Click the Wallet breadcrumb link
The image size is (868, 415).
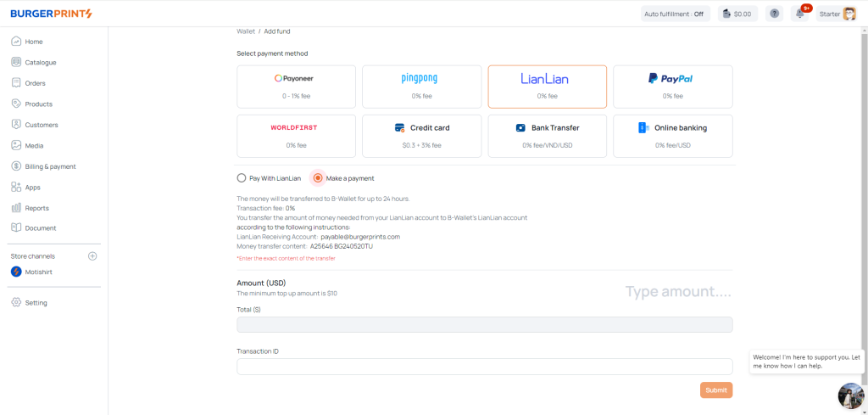[x=245, y=31]
